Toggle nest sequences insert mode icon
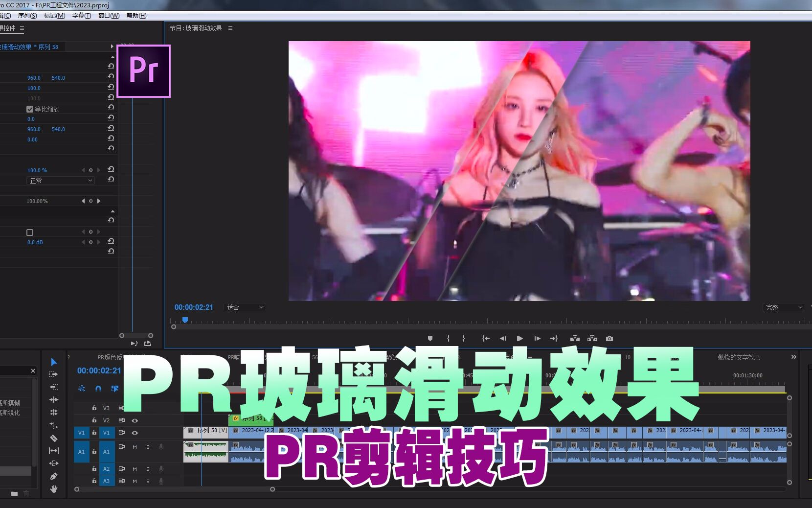812x508 pixels. (82, 389)
